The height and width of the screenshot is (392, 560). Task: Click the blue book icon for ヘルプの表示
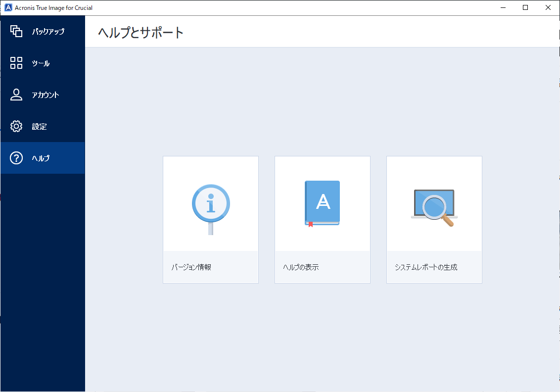(323, 204)
